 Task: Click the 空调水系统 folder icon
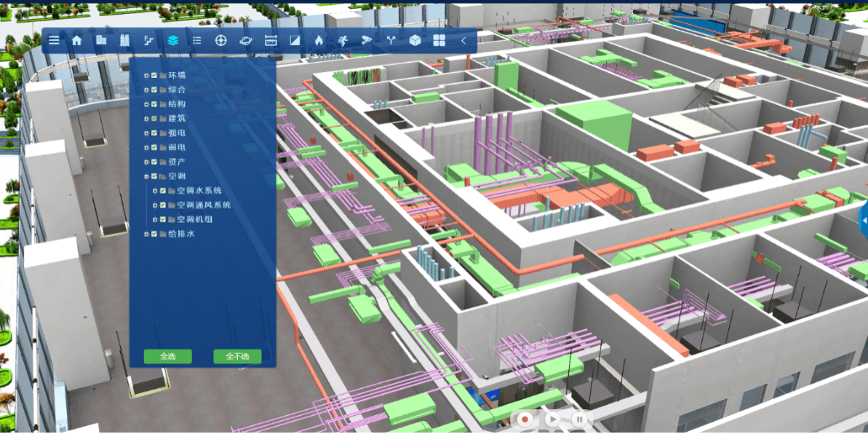click(172, 191)
